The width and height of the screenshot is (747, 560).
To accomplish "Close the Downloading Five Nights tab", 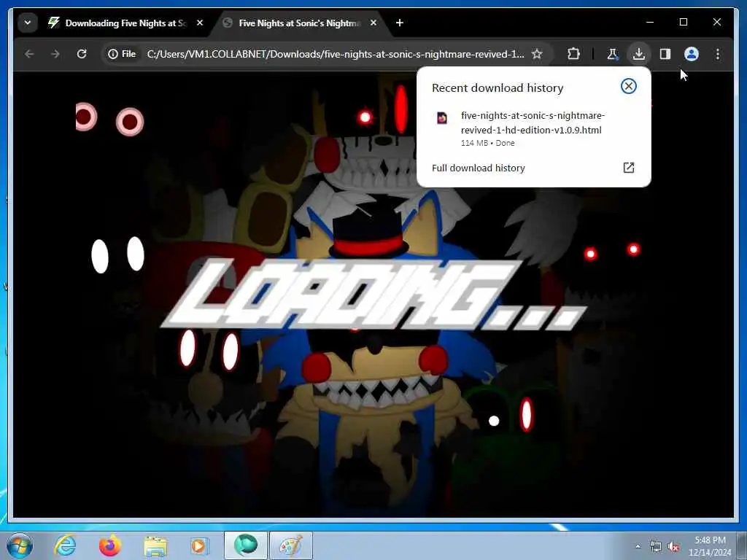I will (200, 23).
